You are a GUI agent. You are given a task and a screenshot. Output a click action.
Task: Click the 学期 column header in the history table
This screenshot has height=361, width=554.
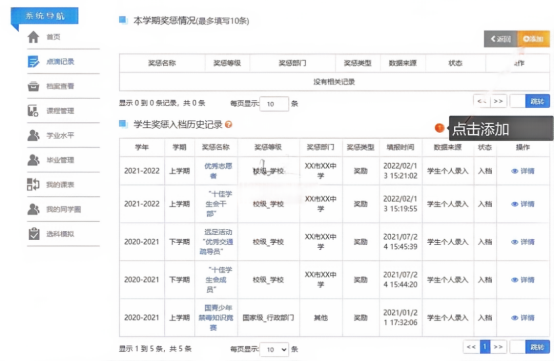(179, 147)
